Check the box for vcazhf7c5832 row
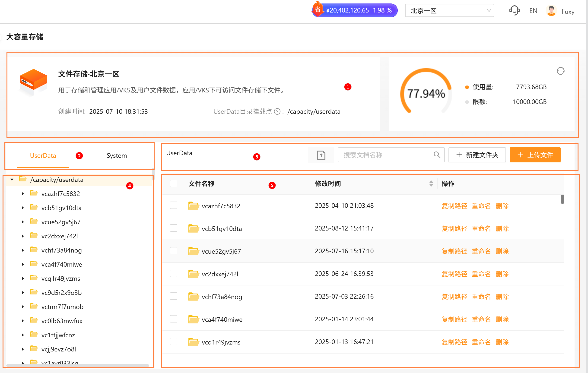Image resolution: width=588 pixels, height=373 pixels. 173,205
